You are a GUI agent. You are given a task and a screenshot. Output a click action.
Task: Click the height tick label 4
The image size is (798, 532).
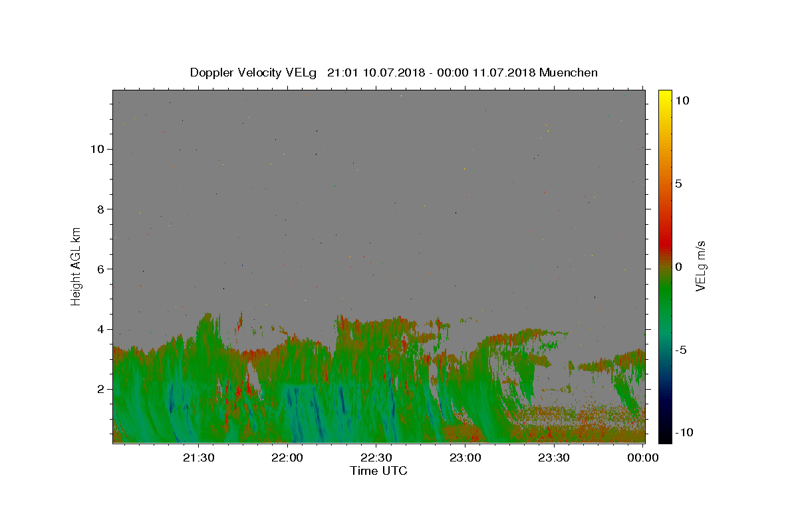[102, 329]
